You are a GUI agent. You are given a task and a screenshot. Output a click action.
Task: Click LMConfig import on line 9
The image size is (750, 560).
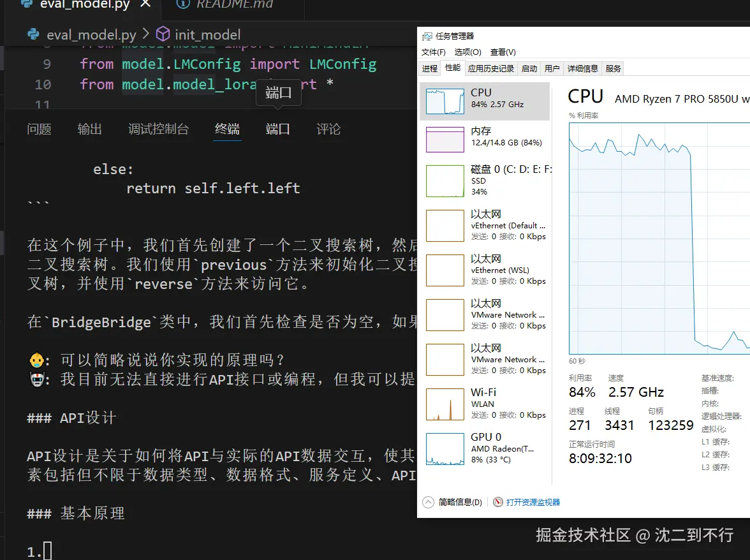(x=343, y=64)
